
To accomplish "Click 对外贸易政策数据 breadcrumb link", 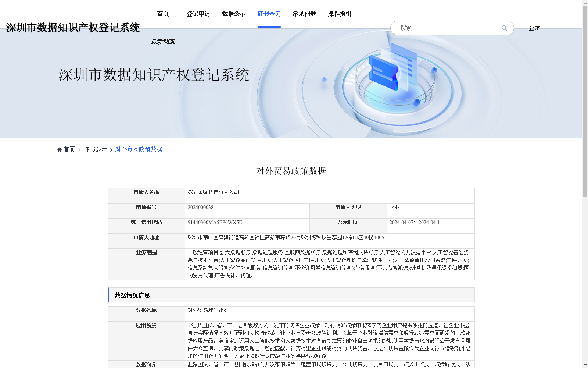I will pyautogui.click(x=139, y=149).
